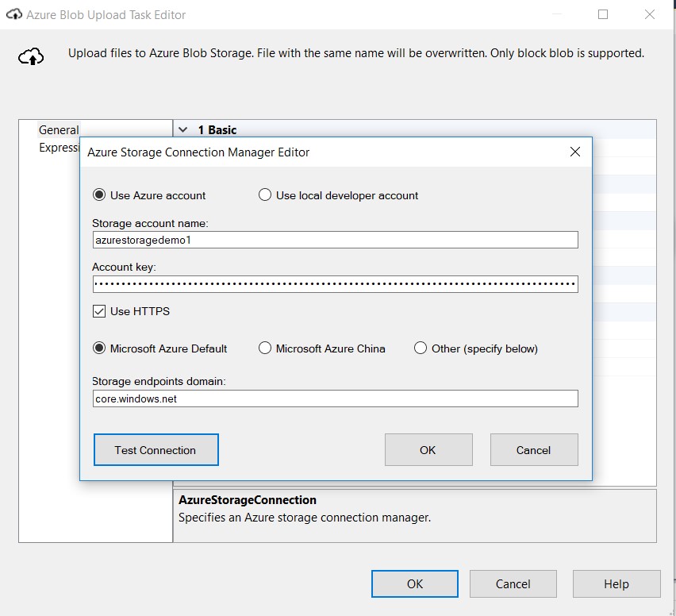Viewport: 676px width, 616px height.
Task: Maximize the Azure Blob Upload Task Editor
Action: coord(603,14)
